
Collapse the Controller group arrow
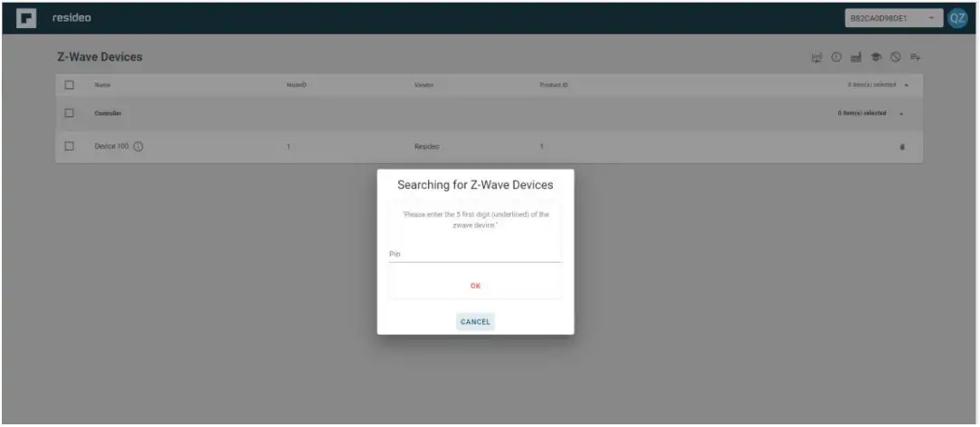901,114
